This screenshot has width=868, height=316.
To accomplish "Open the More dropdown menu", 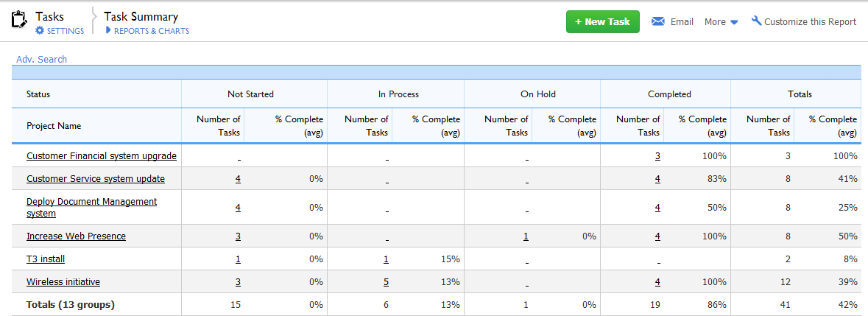I will tap(721, 22).
